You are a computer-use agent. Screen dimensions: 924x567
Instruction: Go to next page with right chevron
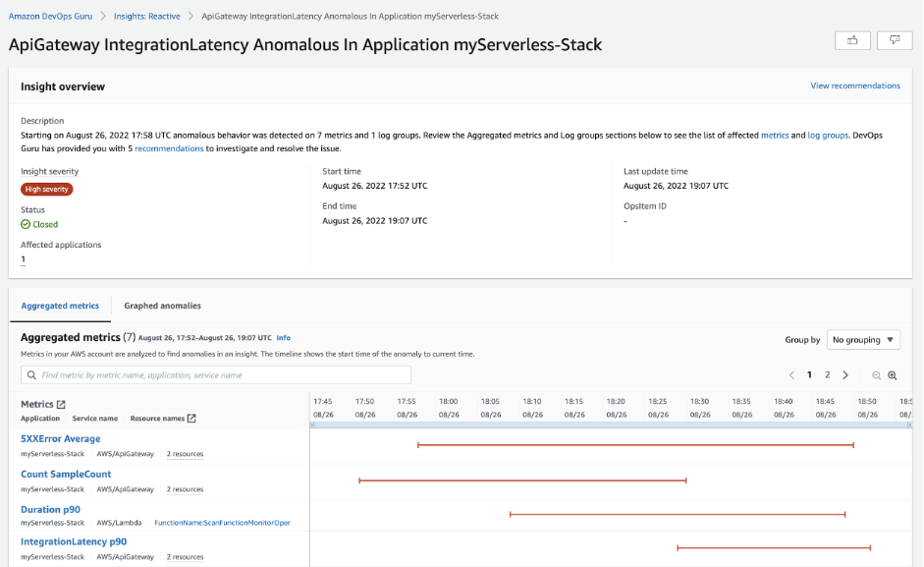pyautogui.click(x=847, y=375)
